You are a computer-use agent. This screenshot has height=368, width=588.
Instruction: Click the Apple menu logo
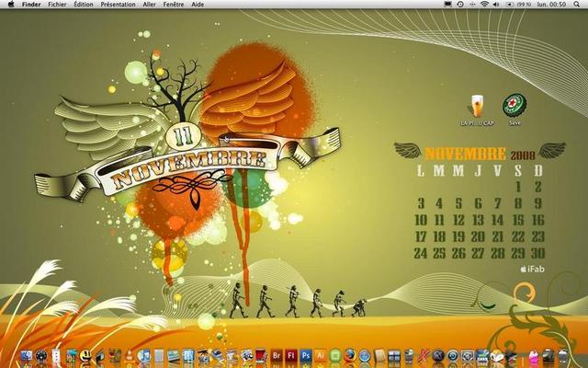click(9, 5)
